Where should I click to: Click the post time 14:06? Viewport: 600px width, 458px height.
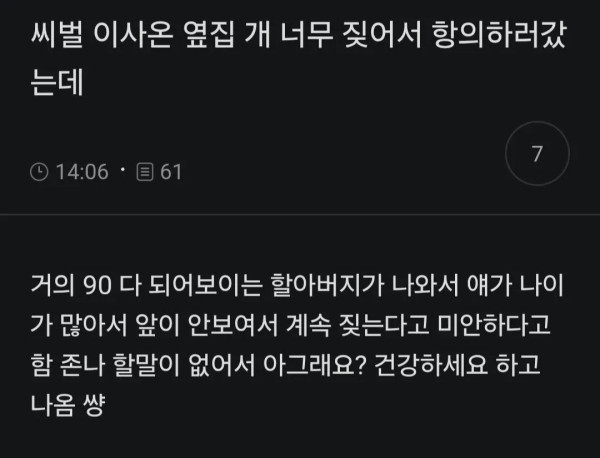click(82, 172)
